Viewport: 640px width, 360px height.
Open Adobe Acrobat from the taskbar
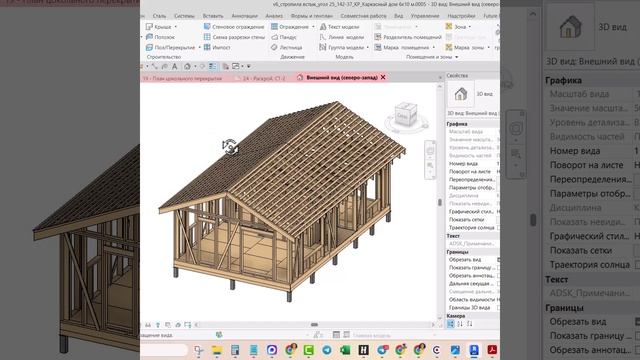point(492,350)
